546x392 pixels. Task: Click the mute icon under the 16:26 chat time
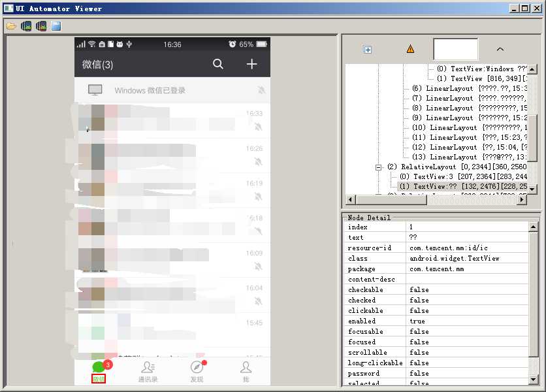258,161
